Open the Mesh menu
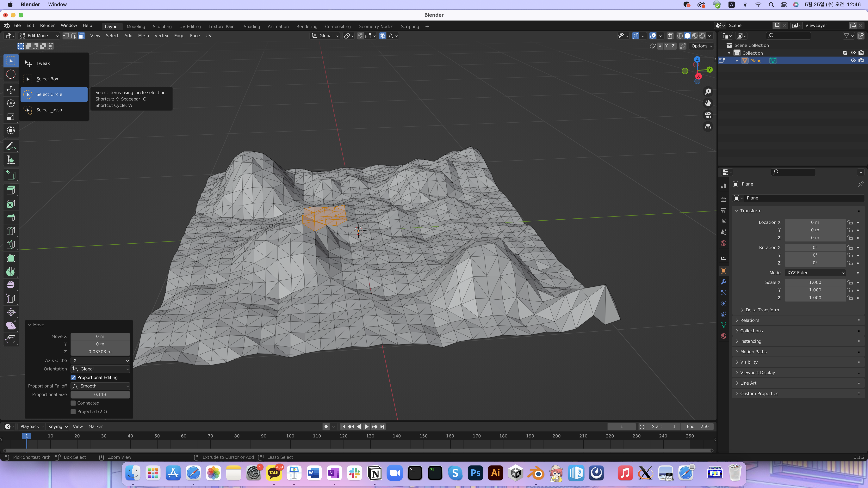This screenshot has width=868, height=488. tap(143, 36)
